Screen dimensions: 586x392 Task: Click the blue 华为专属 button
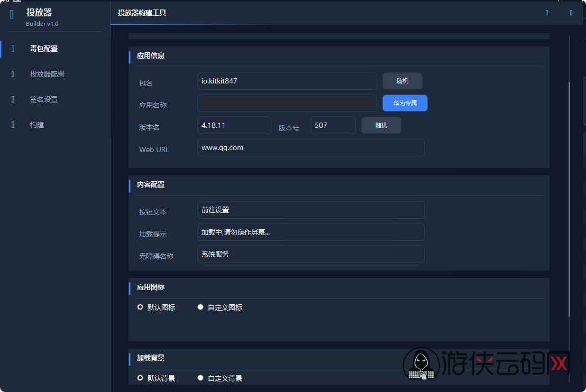(405, 103)
